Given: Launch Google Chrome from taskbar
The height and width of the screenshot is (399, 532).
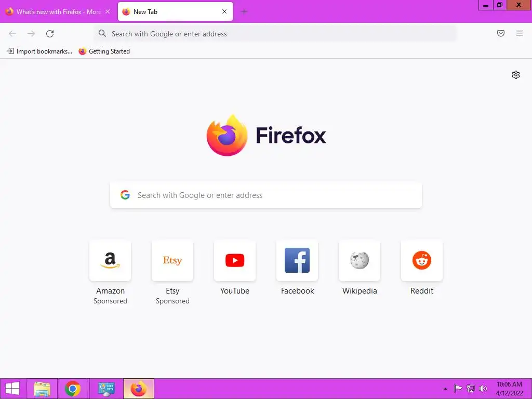Looking at the screenshot, I should point(73,389).
